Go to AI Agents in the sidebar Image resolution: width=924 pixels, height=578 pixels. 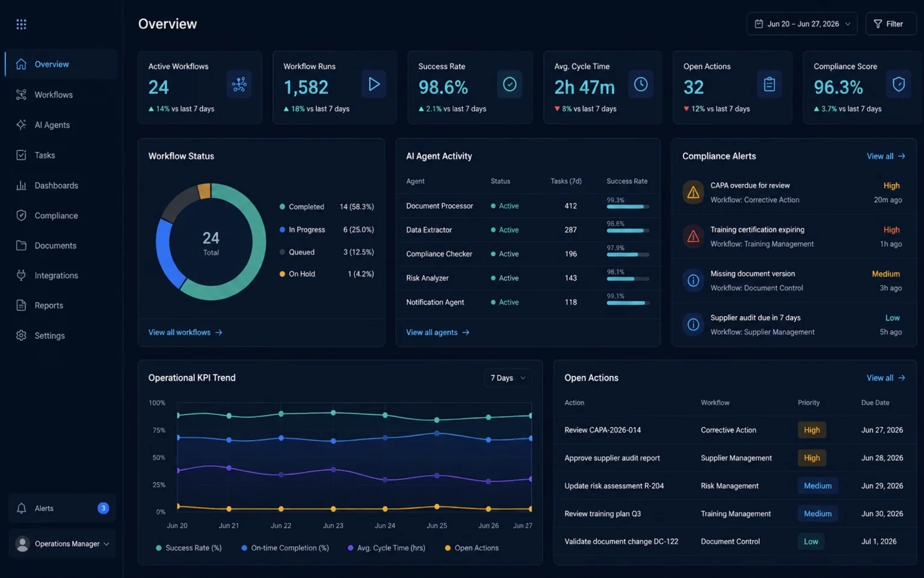coord(61,125)
